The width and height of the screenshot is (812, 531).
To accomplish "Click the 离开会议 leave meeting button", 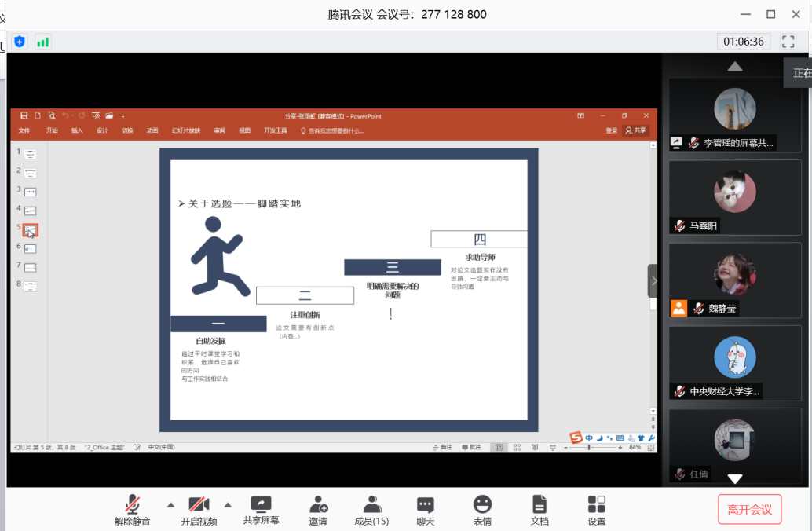I will click(x=749, y=509).
